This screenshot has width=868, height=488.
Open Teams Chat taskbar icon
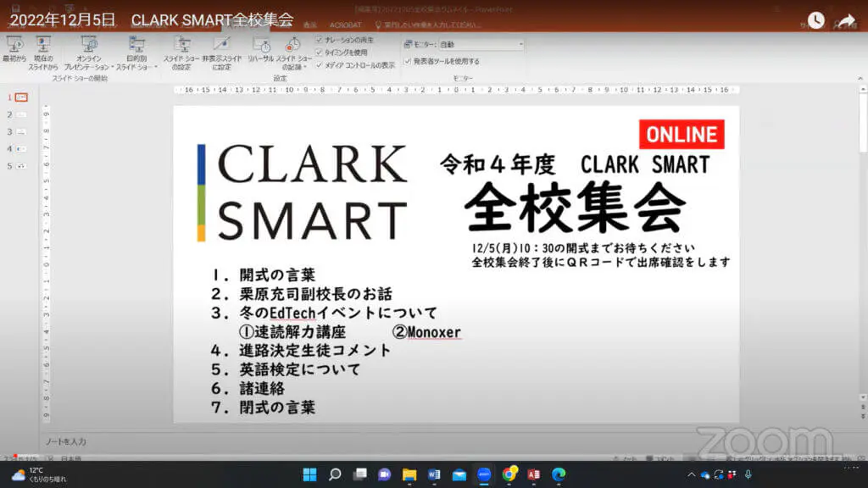coord(384,474)
